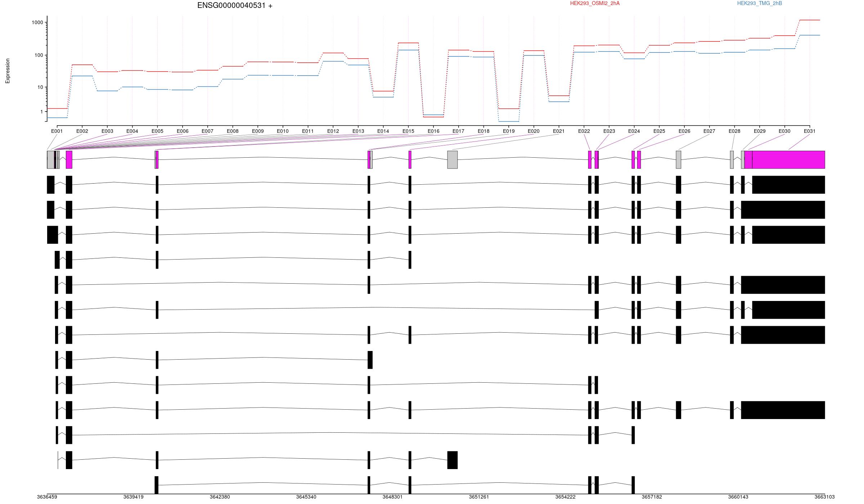Click exon label E023
The image size is (864, 504).
[x=609, y=131]
